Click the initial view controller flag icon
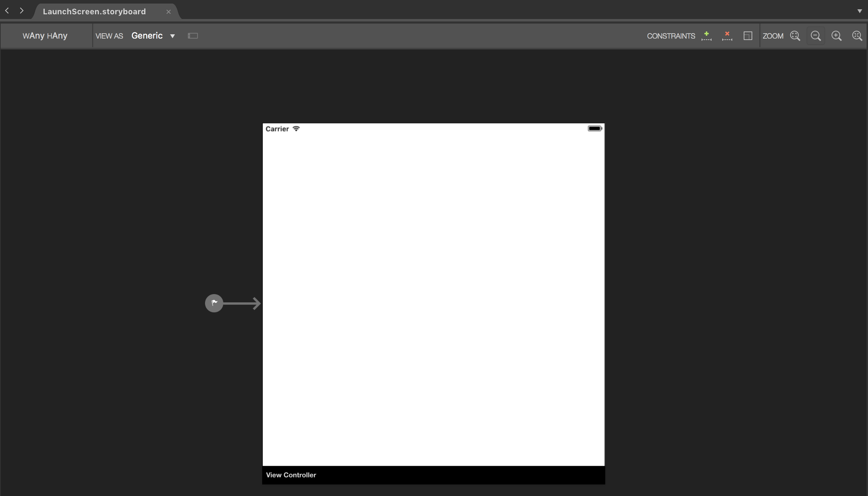The image size is (868, 496). point(214,303)
